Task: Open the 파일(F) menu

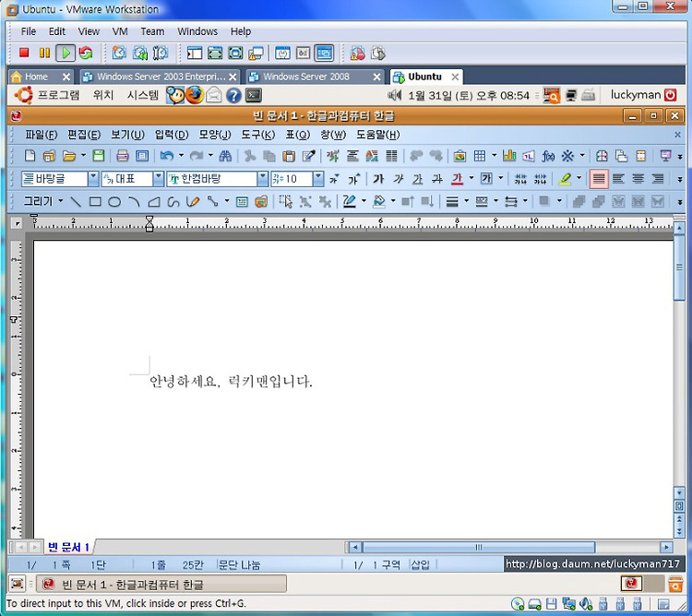Action: click(41, 135)
